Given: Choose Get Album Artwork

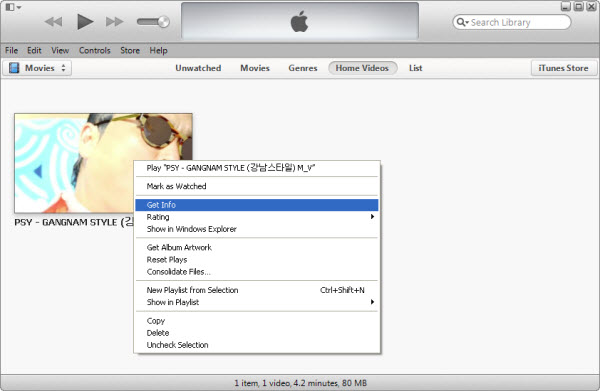Looking at the screenshot, I should [257, 248].
